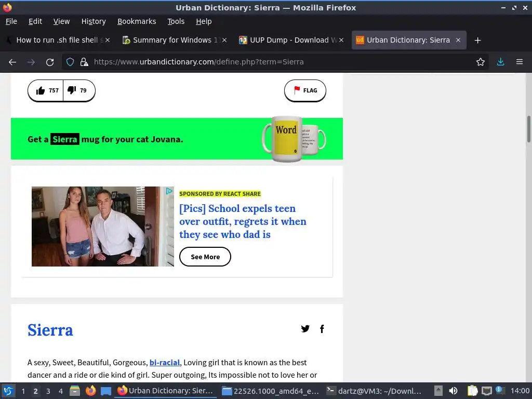Image resolution: width=532 pixels, height=399 pixels.
Task: Open the Firefox downloads panel
Action: tap(500, 62)
